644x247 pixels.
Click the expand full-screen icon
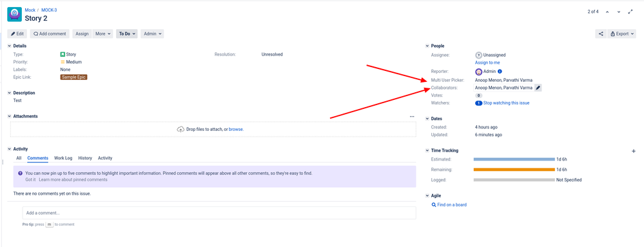click(x=630, y=12)
